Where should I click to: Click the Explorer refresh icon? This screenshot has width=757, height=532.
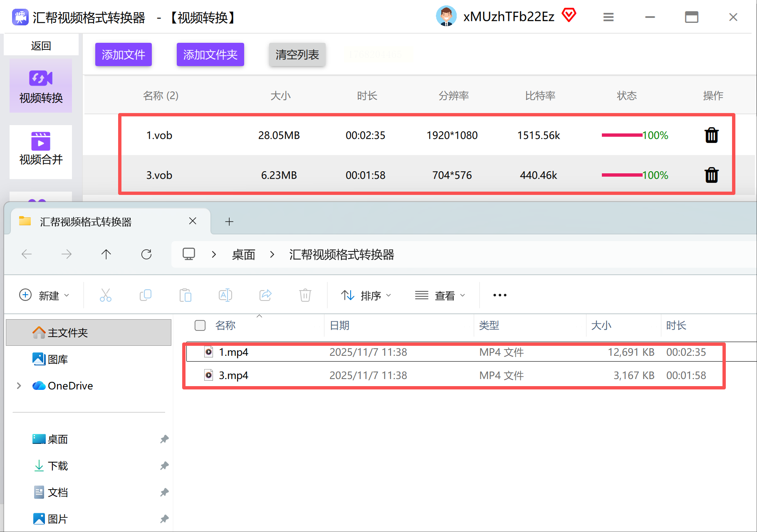pos(146,254)
